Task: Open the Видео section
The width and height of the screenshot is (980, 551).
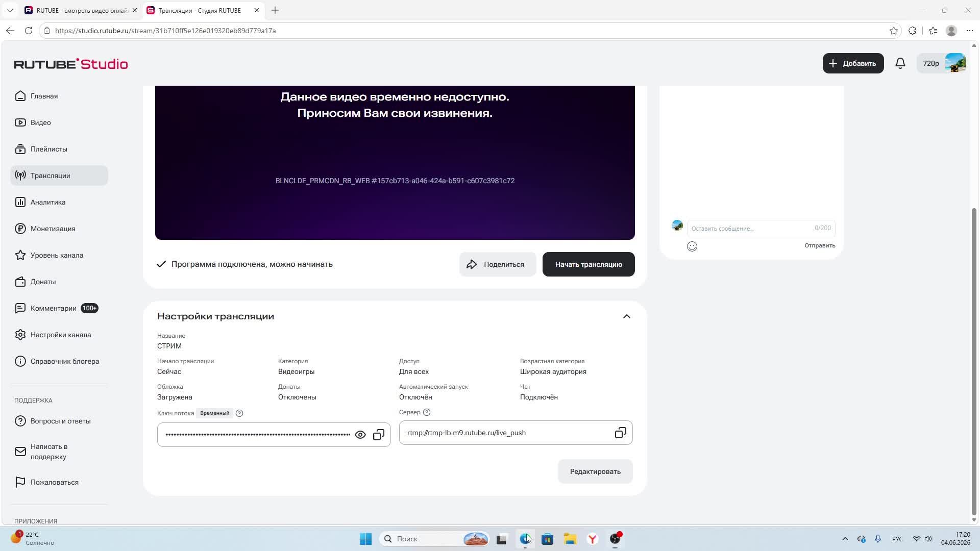Action: point(59,122)
